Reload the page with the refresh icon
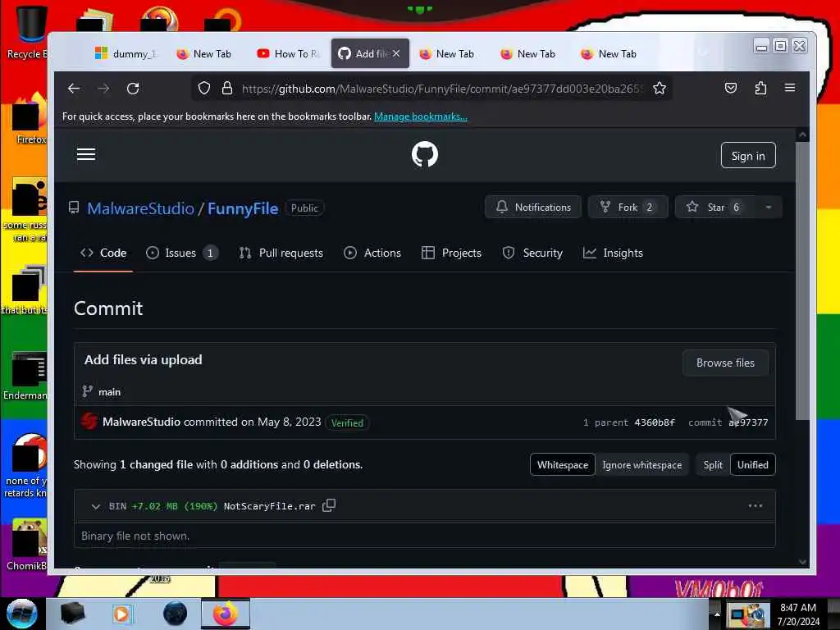The width and height of the screenshot is (840, 630). pyautogui.click(x=133, y=89)
